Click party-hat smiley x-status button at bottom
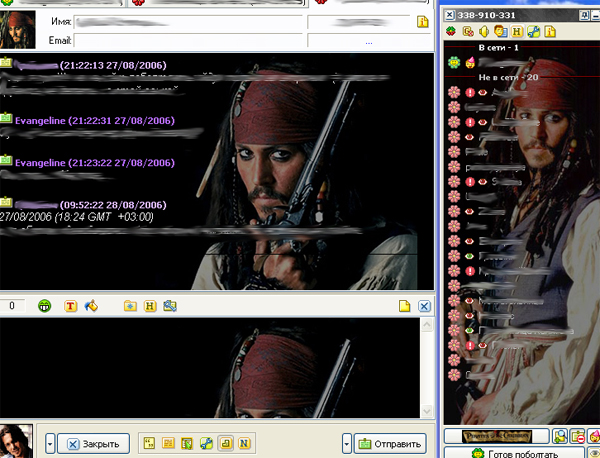The height and width of the screenshot is (458, 600). click(594, 436)
